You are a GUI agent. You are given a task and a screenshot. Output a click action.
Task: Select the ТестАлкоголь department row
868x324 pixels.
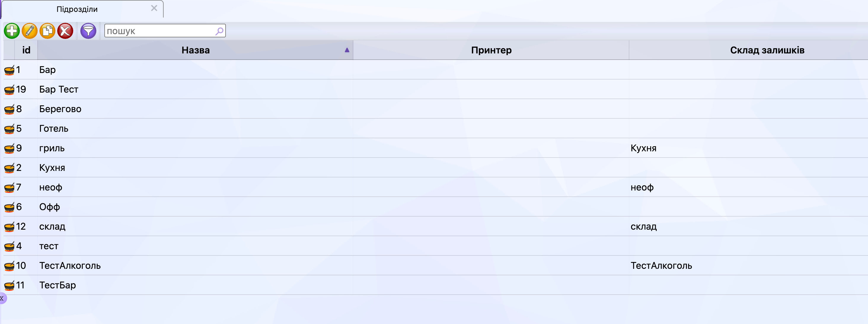[x=436, y=266]
